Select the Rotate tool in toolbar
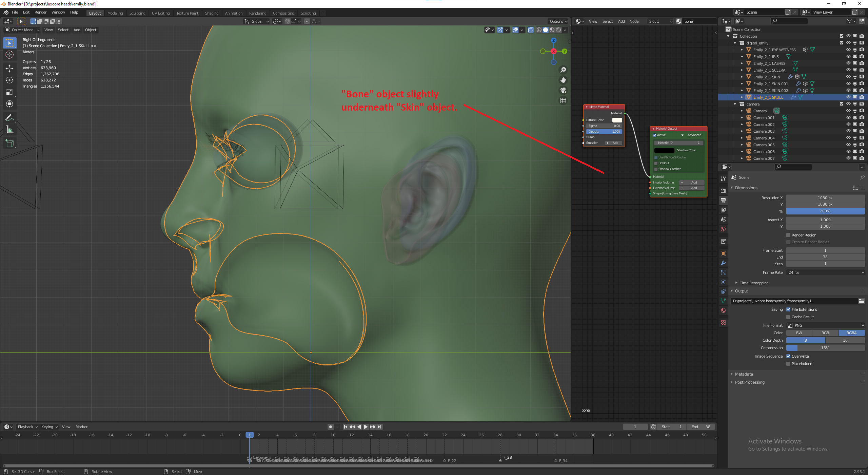868x475 pixels. click(x=9, y=80)
